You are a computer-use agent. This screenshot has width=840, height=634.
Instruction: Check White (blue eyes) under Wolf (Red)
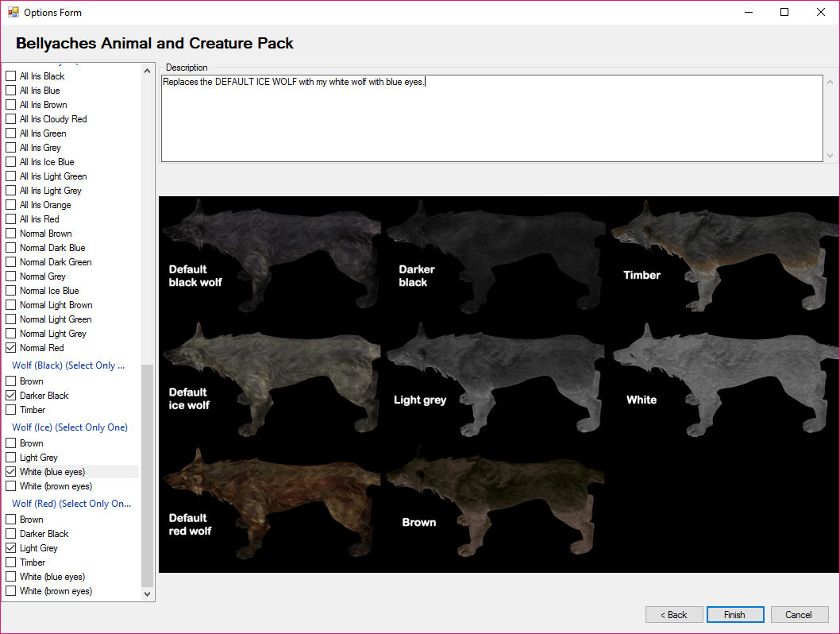tap(10, 577)
